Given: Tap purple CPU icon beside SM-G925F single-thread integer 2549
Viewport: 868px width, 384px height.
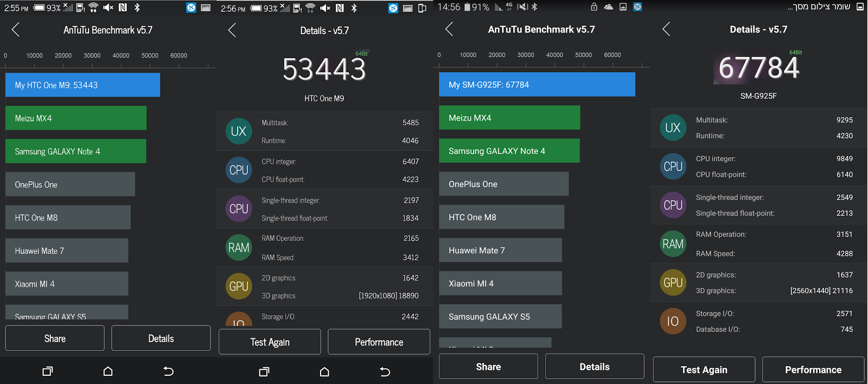Looking at the screenshot, I should pyautogui.click(x=673, y=205).
